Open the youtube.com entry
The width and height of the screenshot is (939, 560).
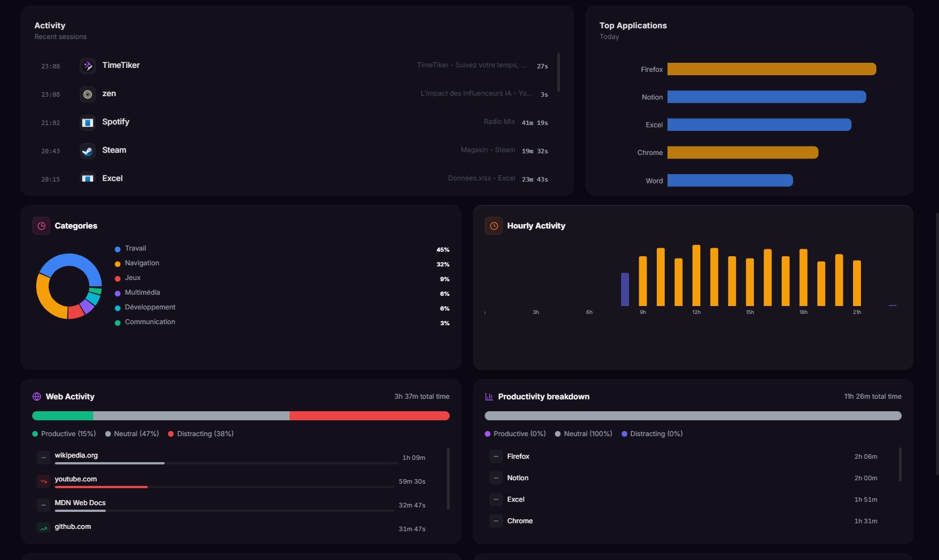pos(232,481)
